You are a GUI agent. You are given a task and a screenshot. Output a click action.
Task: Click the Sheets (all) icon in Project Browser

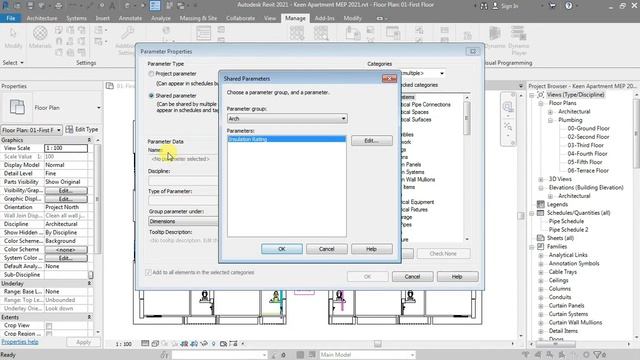click(x=541, y=238)
